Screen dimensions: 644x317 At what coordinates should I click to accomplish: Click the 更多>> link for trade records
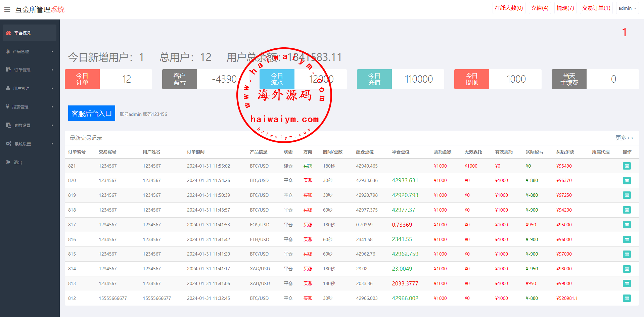624,138
